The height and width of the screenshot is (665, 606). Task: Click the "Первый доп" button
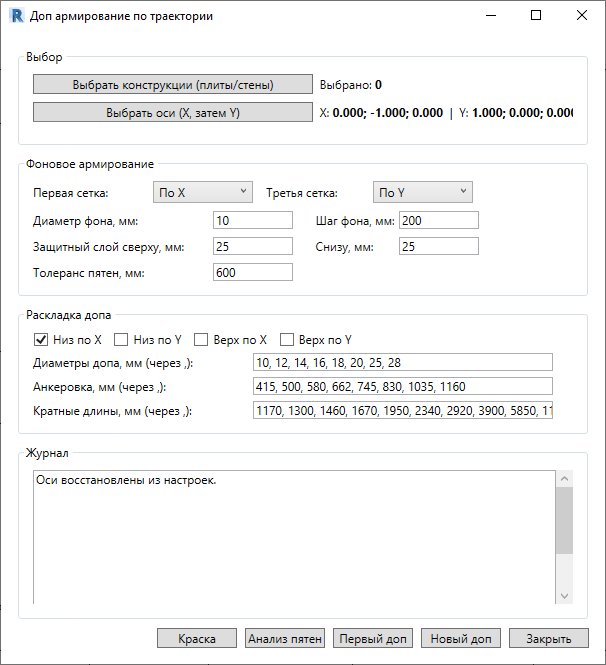373,638
